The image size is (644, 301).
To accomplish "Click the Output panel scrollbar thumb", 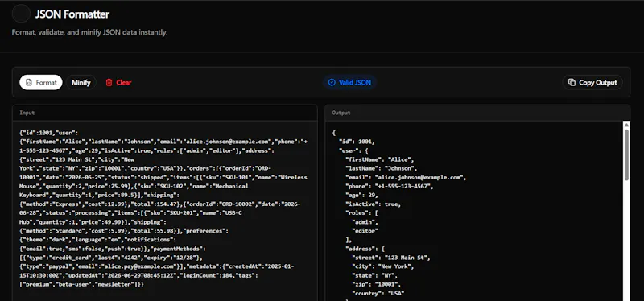I will [x=626, y=155].
